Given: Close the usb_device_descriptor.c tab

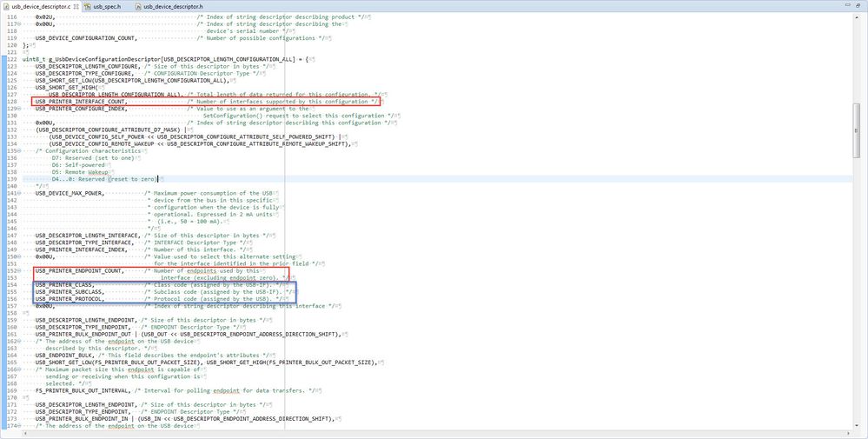Looking at the screenshot, I should (x=76, y=7).
